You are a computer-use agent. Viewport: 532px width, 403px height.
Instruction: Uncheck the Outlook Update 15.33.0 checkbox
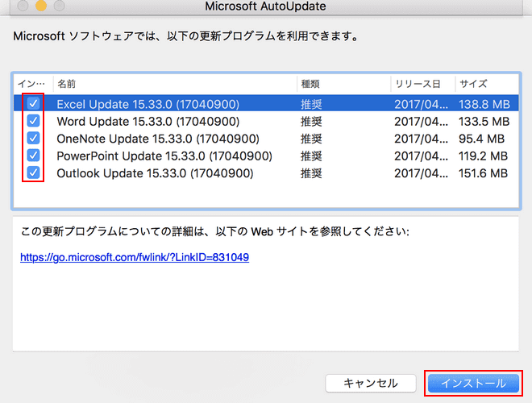point(33,172)
